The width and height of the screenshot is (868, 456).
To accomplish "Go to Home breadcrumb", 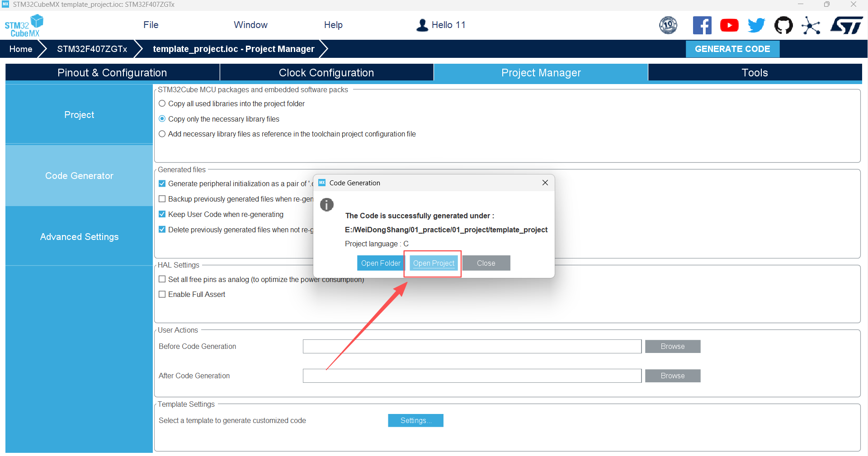I will coord(21,49).
